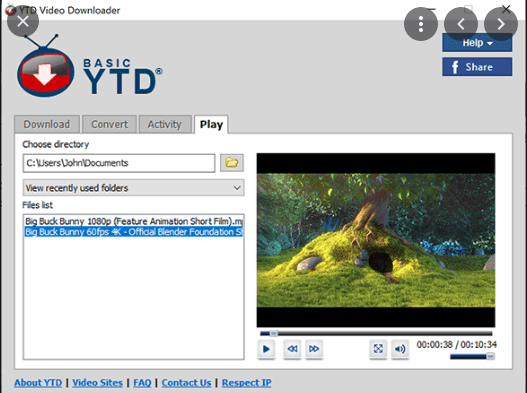This screenshot has height=393, width=527.
Task: Close the image overlay with the X circle
Action: pyautogui.click(x=23, y=22)
